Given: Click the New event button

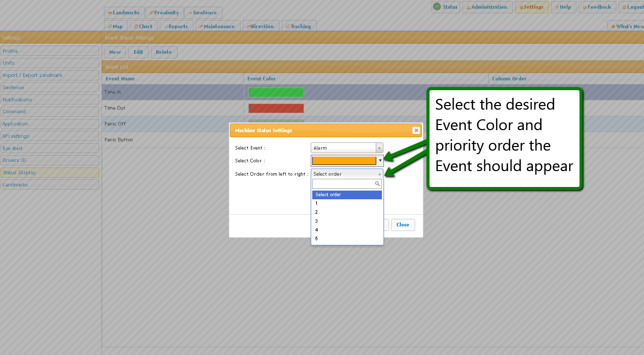Looking at the screenshot, I should 115,52.
